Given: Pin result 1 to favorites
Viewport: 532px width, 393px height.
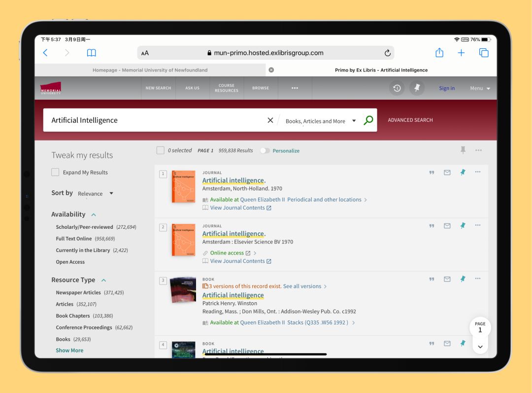Looking at the screenshot, I should coord(463,172).
